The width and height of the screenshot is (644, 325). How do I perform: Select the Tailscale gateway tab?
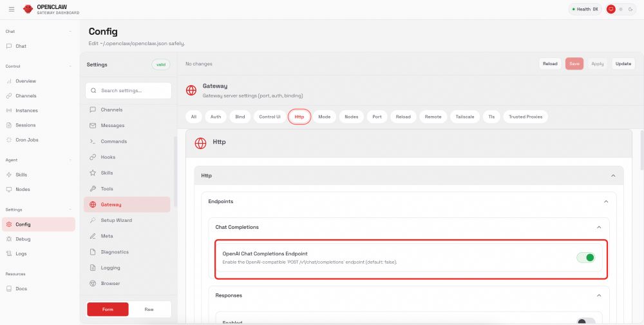point(464,117)
